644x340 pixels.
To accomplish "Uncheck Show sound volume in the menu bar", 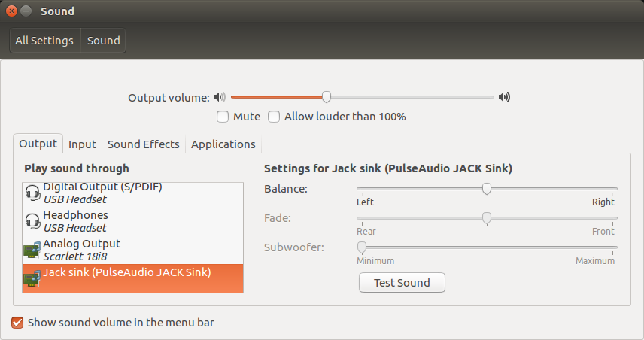I will pyautogui.click(x=17, y=323).
